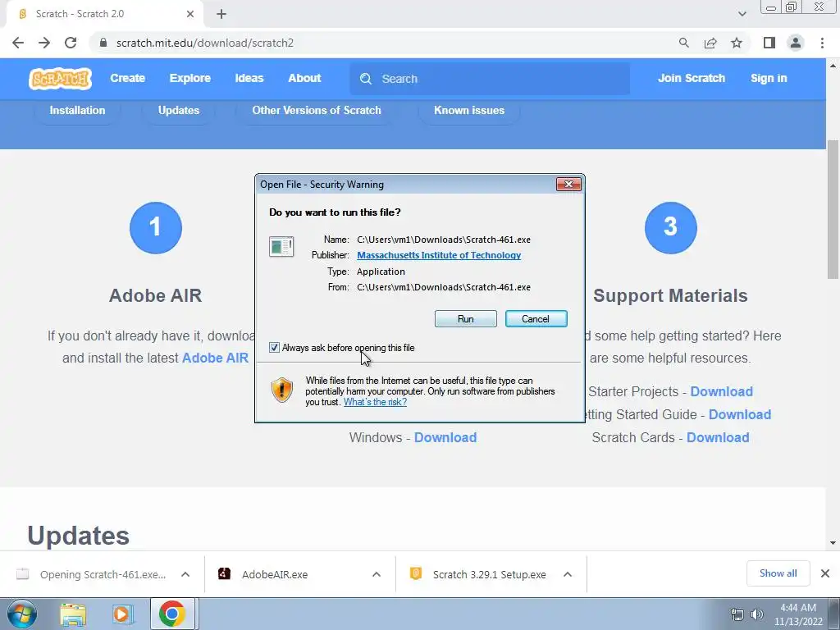Click the page vertical scrollbar thumb

[x=833, y=209]
